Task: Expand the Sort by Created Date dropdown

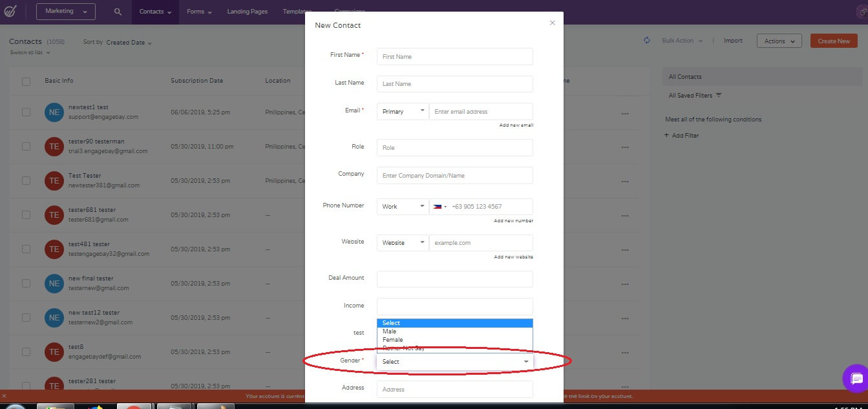Action: [x=127, y=43]
